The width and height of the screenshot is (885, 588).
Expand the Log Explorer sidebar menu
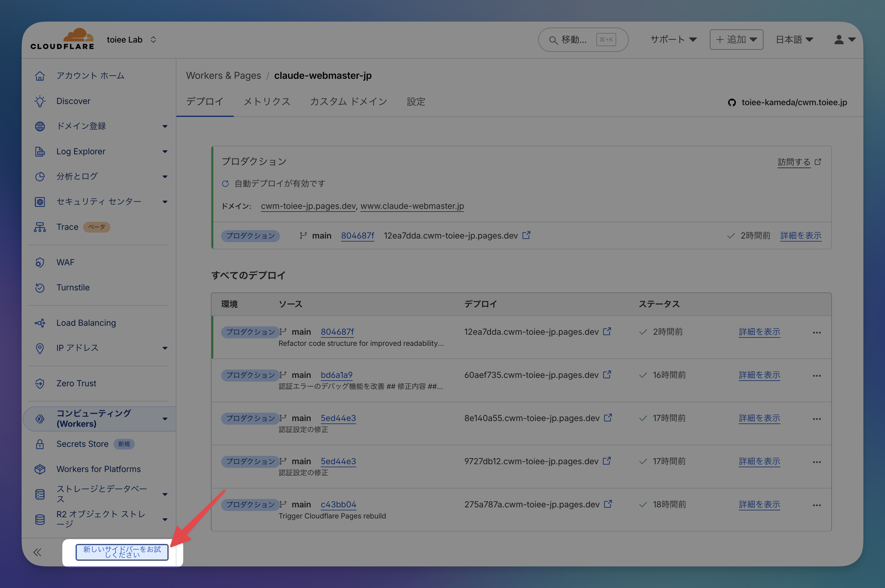coord(165,152)
